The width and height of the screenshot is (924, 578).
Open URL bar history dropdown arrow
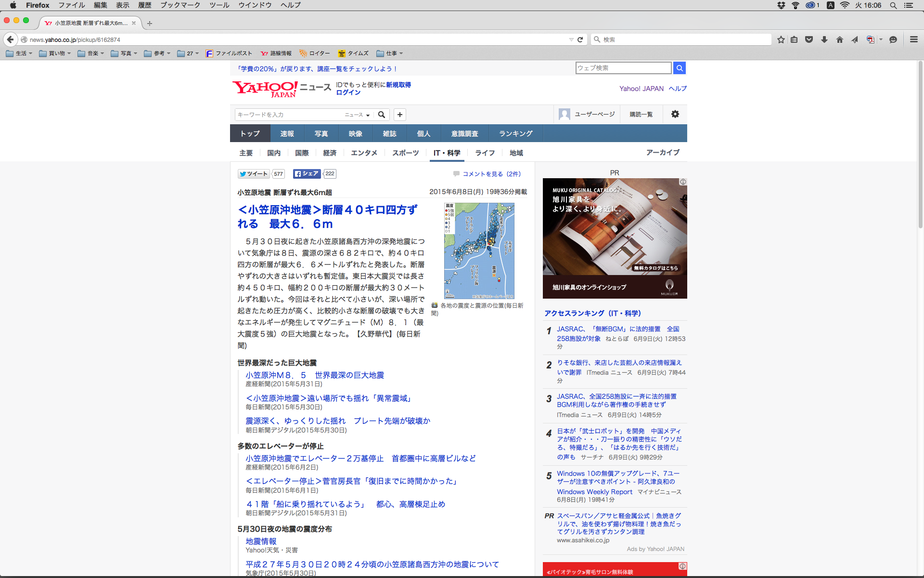coord(571,39)
